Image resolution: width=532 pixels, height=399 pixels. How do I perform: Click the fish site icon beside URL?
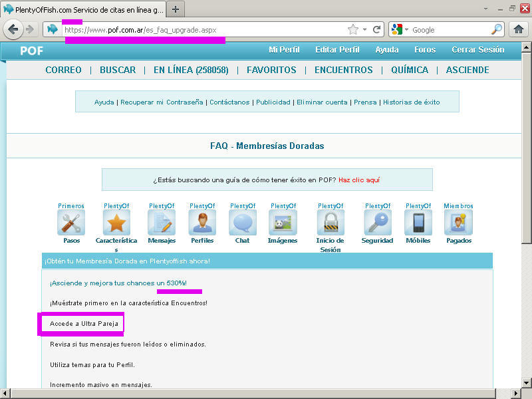(x=53, y=29)
